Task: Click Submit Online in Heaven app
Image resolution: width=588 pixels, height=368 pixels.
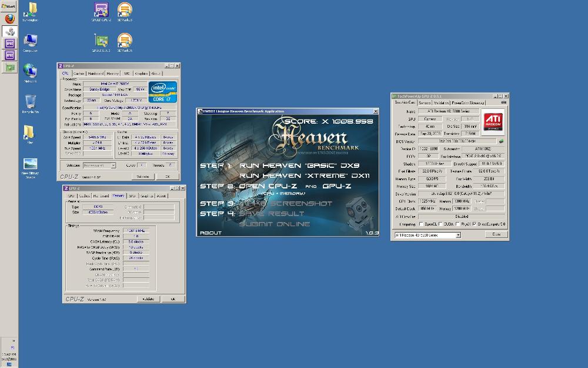Action: [275, 224]
